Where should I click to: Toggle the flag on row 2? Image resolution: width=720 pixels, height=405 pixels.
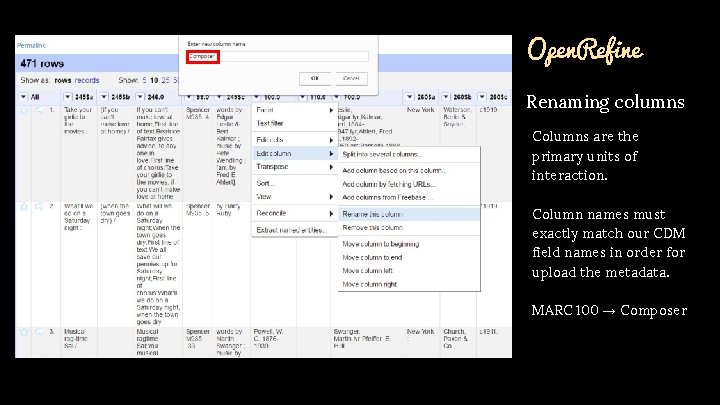[39, 207]
